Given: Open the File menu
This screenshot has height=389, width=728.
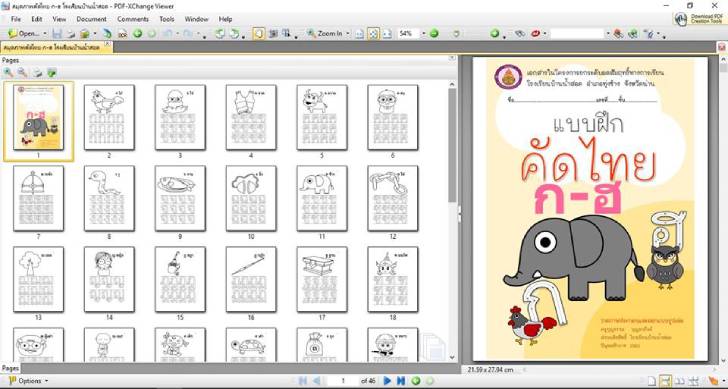Looking at the screenshot, I should (x=16, y=19).
